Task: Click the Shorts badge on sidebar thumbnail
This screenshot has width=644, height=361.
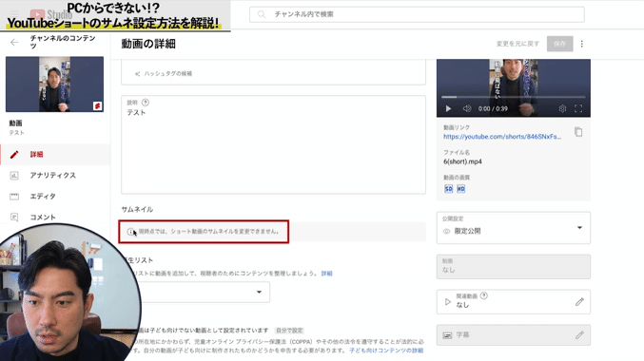Action: 97,105
